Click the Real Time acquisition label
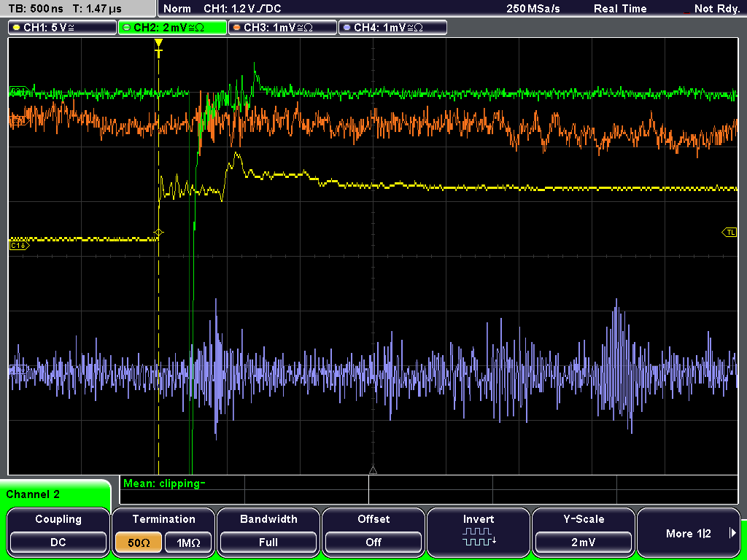The width and height of the screenshot is (747, 560). coord(620,9)
